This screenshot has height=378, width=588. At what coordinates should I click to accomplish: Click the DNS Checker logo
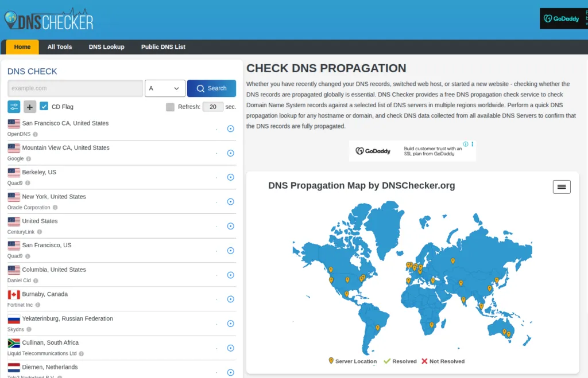49,18
